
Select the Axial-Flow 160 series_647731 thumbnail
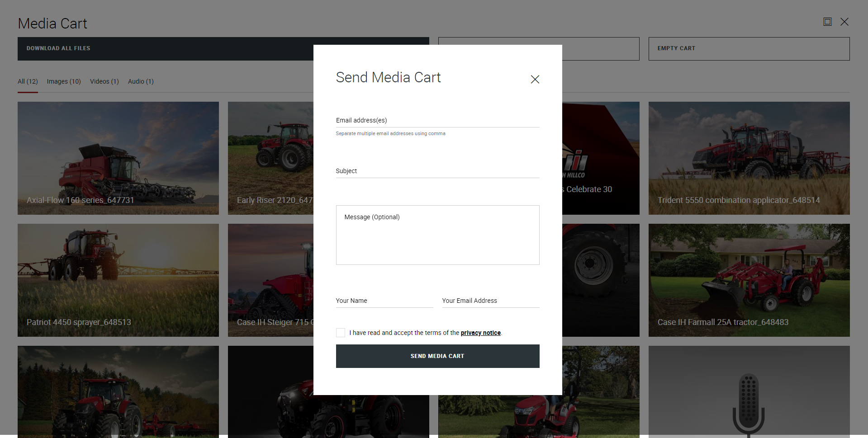(118, 158)
